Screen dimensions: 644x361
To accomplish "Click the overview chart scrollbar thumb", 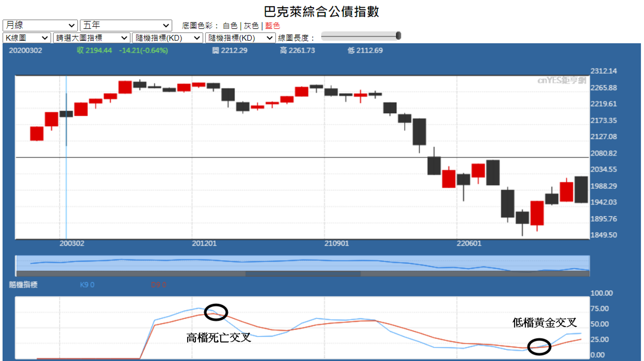I will tap(303, 274).
